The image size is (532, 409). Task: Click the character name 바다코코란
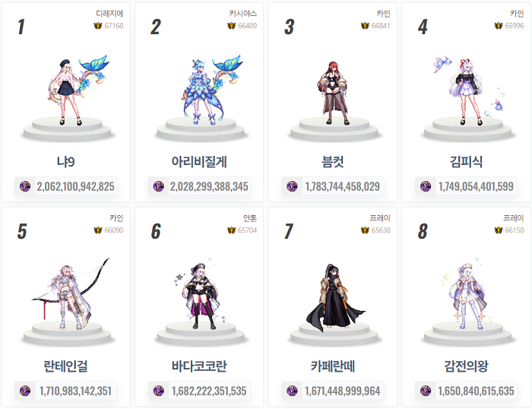(199, 366)
